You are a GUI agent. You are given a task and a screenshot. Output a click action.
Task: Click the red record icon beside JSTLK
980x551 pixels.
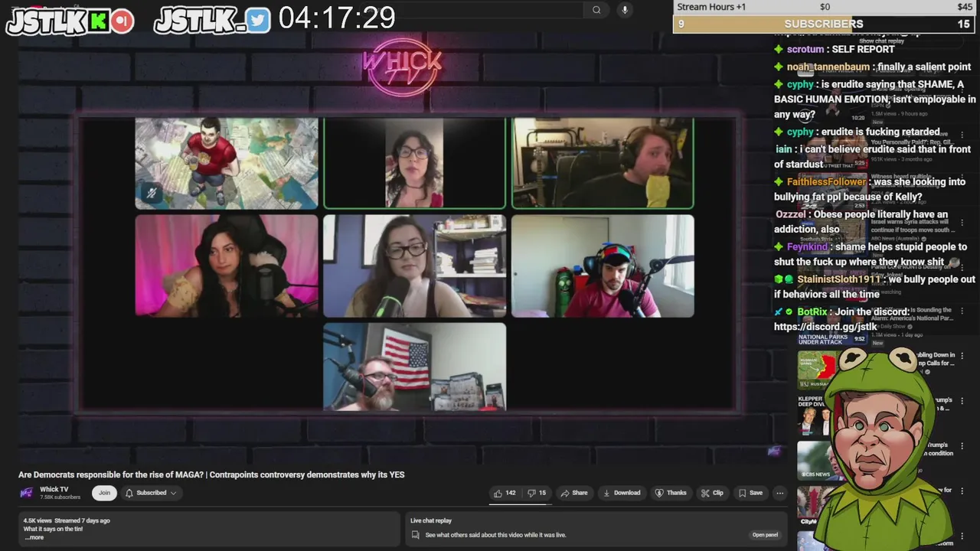(x=122, y=21)
